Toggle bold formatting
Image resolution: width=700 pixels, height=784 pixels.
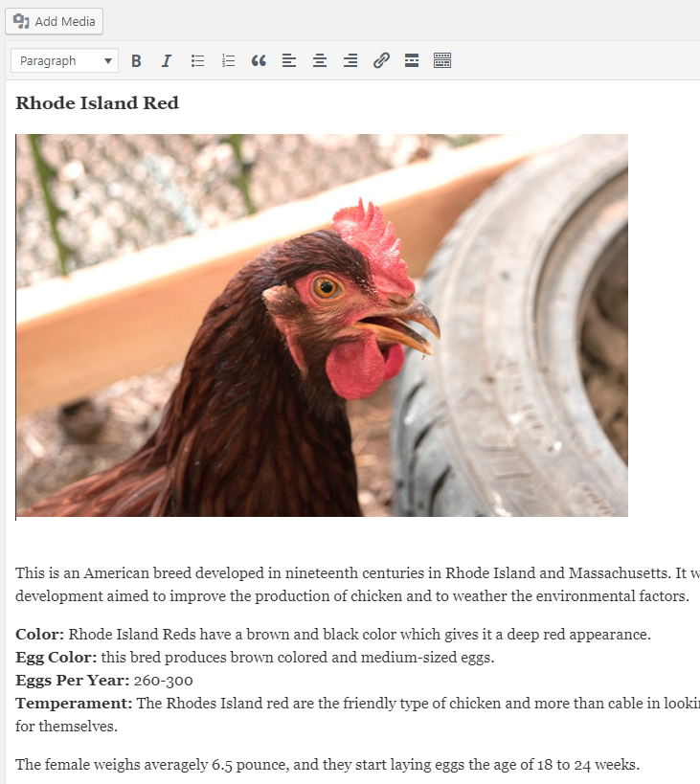click(x=136, y=61)
